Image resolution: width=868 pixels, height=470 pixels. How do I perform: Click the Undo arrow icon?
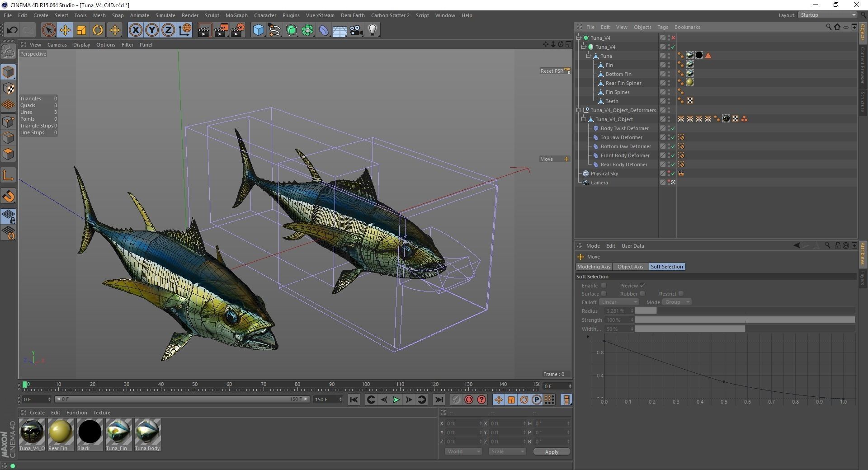[x=12, y=30]
